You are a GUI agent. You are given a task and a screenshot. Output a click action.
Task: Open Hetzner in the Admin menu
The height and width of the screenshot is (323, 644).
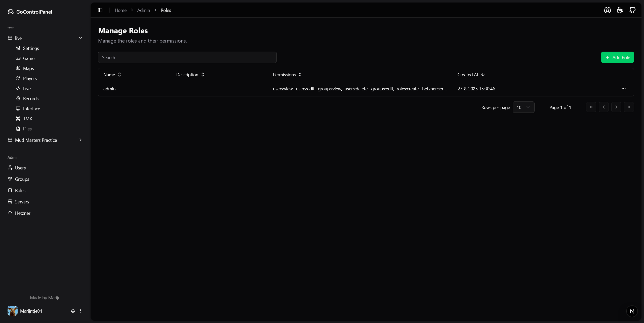pyautogui.click(x=22, y=213)
